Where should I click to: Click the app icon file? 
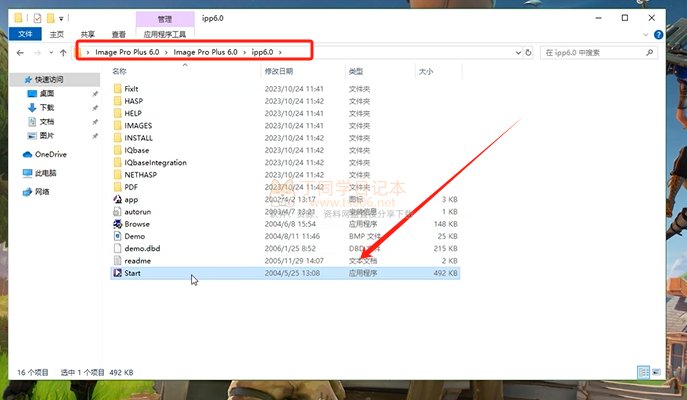(x=117, y=199)
